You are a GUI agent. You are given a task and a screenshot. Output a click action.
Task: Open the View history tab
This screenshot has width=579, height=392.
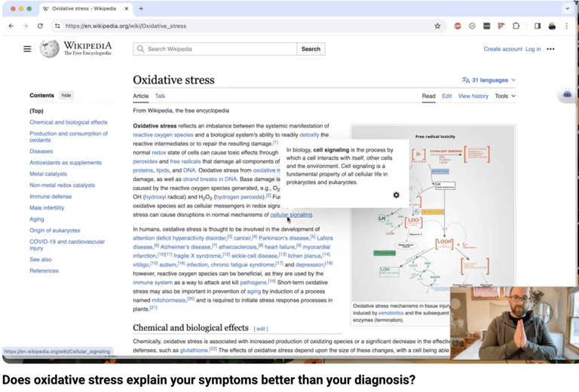click(473, 96)
